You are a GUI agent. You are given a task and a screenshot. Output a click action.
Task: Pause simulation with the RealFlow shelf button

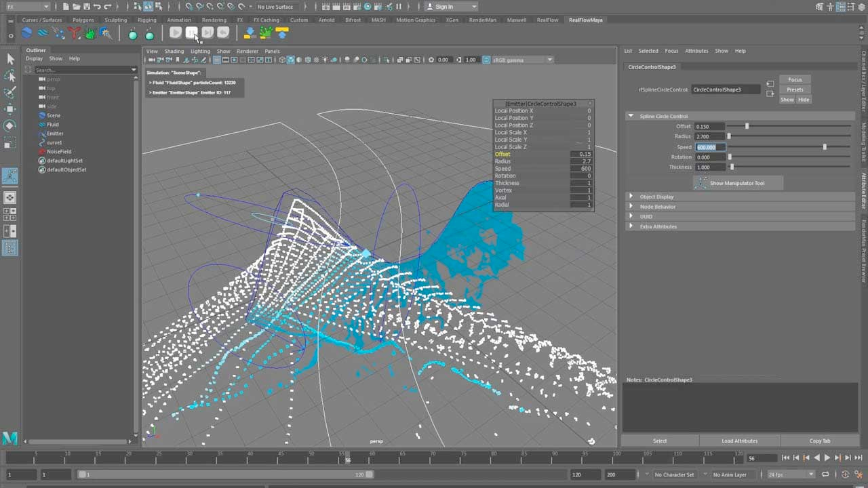pyautogui.click(x=192, y=33)
